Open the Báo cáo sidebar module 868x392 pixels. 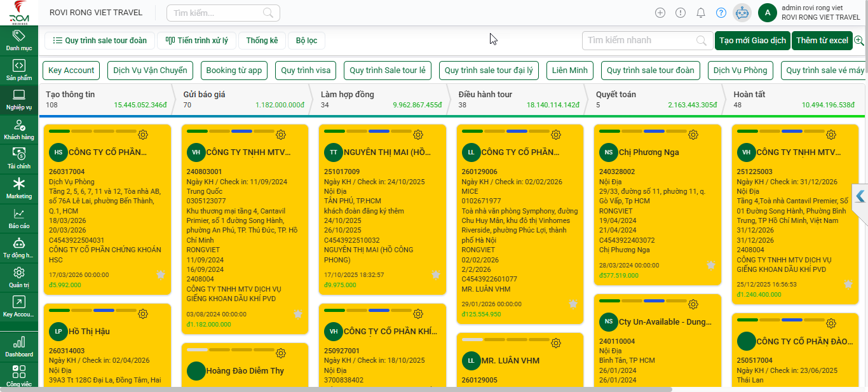(18, 219)
